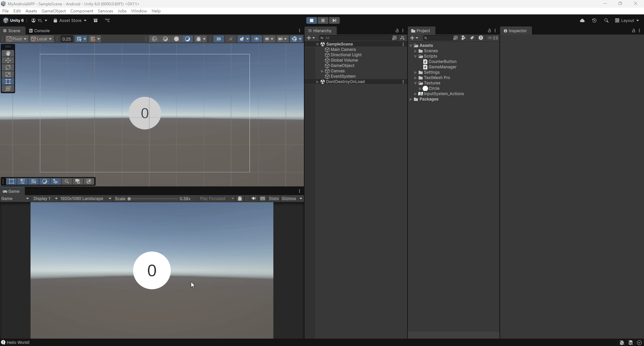
Task: Expand the Canvas object in Hierarchy
Action: tap(322, 71)
